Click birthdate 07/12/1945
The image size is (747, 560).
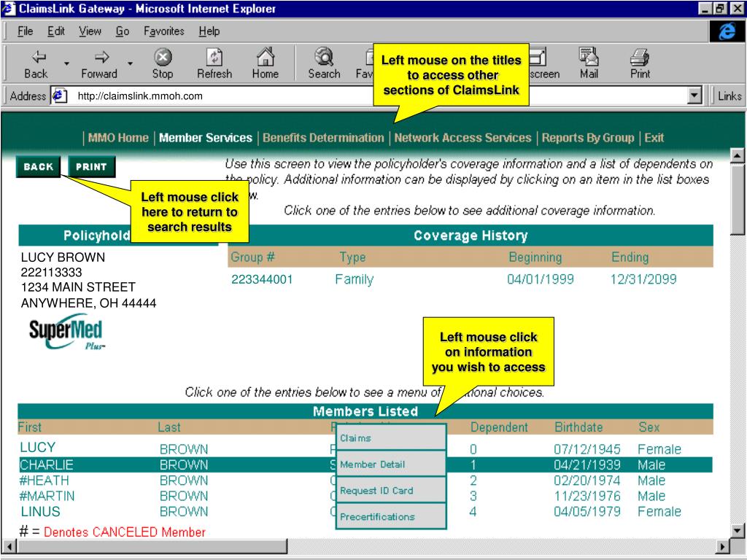pyautogui.click(x=587, y=449)
